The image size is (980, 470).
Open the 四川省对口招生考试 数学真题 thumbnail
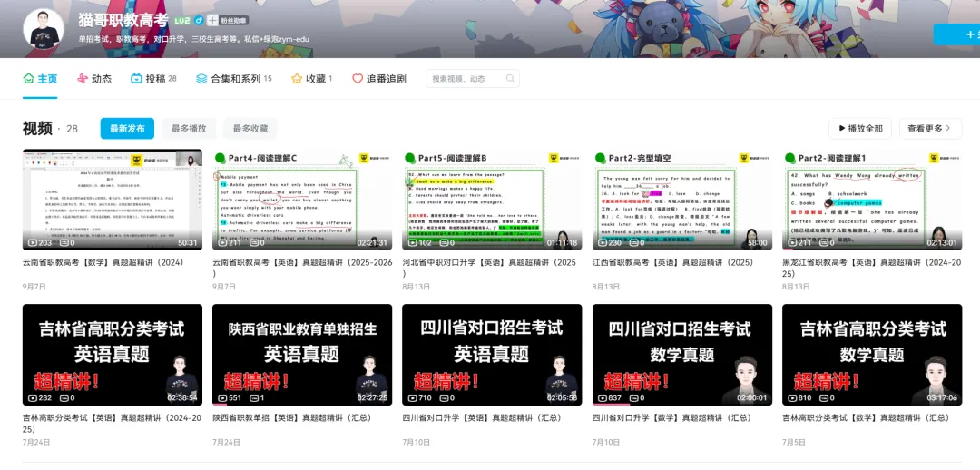(x=682, y=355)
